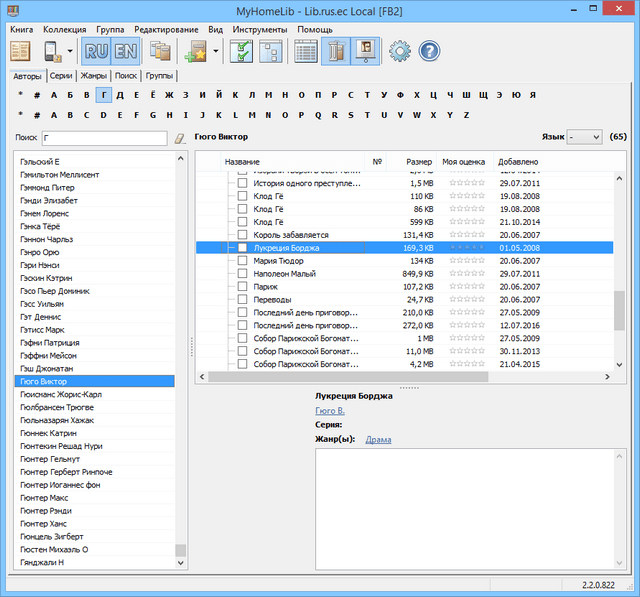
Task: Click the clear search eraser icon
Action: coord(180,138)
